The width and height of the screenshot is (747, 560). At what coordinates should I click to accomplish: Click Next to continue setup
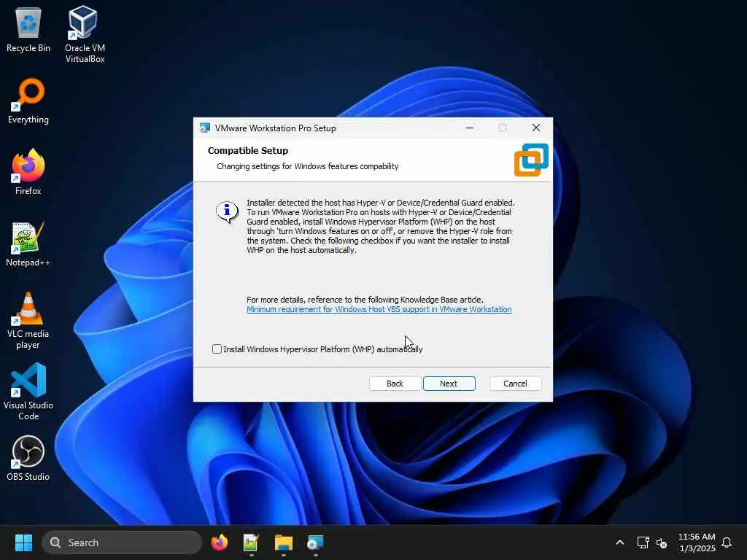(x=449, y=384)
